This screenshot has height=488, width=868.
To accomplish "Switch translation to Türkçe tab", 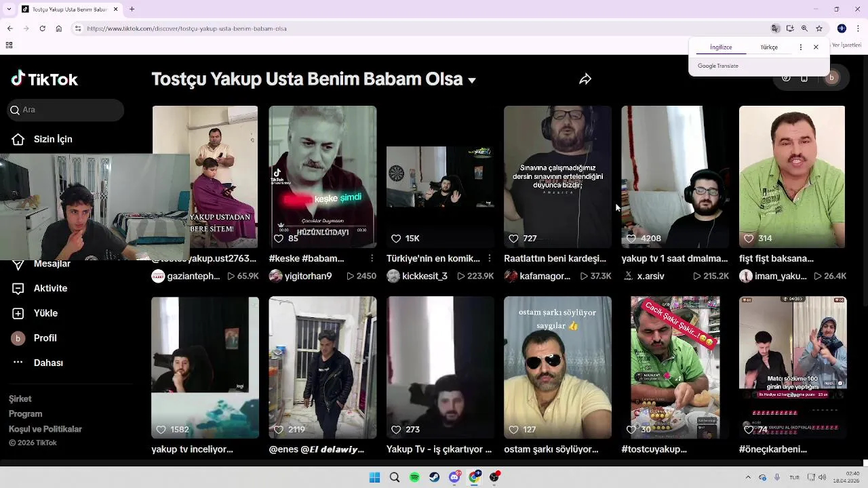I will pos(769,47).
